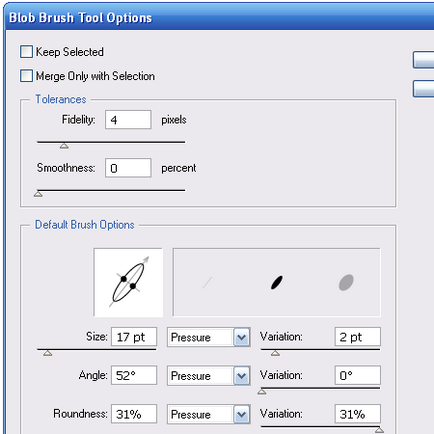Click the Size 17 pt field
The image size is (434, 434).
(x=134, y=337)
